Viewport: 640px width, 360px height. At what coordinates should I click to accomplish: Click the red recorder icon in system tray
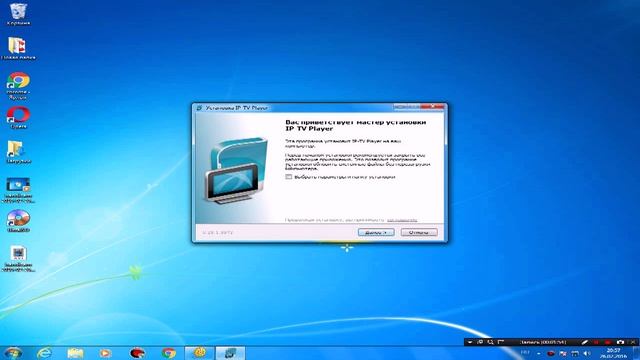551,353
